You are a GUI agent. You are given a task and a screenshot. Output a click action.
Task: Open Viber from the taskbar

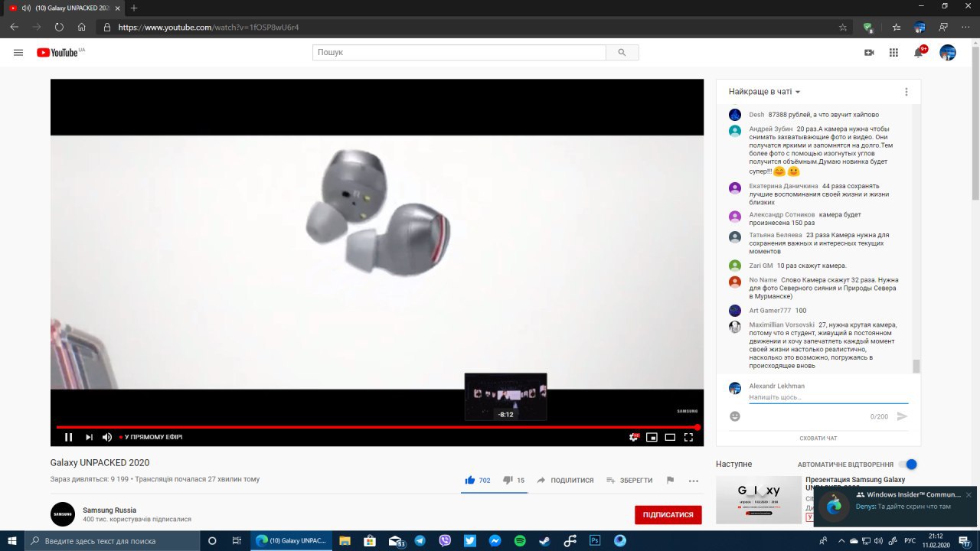coord(445,540)
